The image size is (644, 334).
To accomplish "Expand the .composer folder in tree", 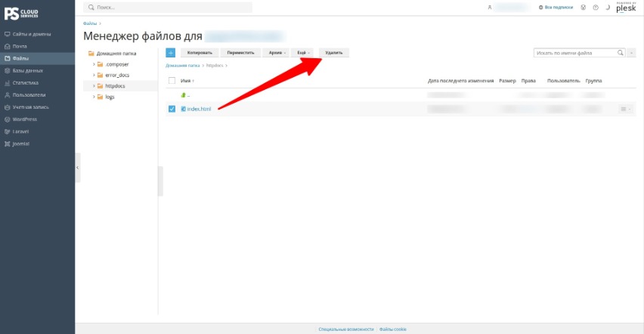I will coord(94,64).
